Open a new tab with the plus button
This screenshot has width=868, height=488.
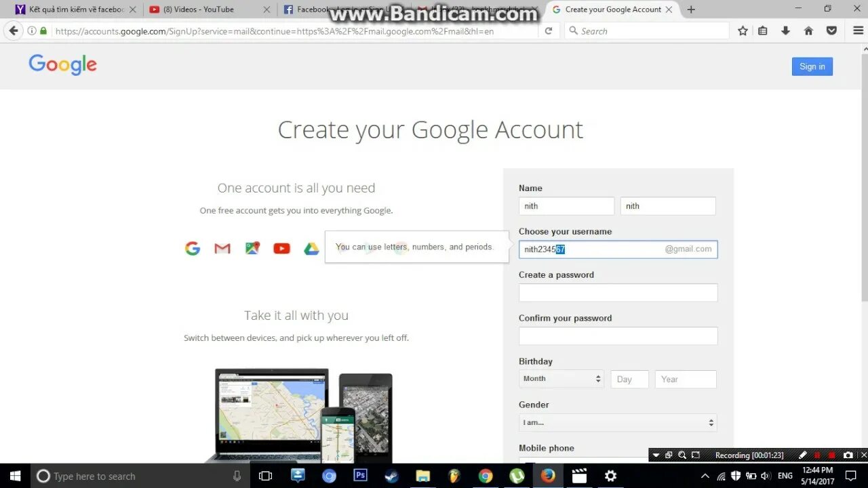tap(691, 9)
